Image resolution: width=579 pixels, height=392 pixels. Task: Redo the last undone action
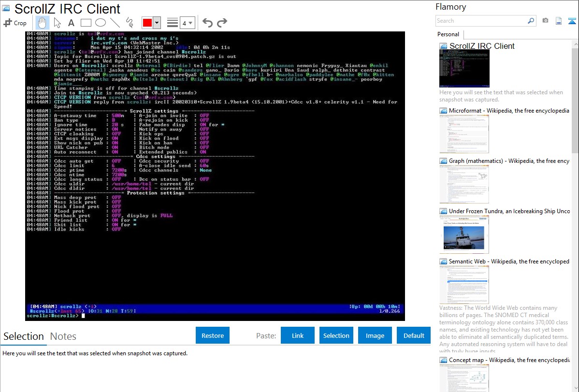tap(222, 23)
